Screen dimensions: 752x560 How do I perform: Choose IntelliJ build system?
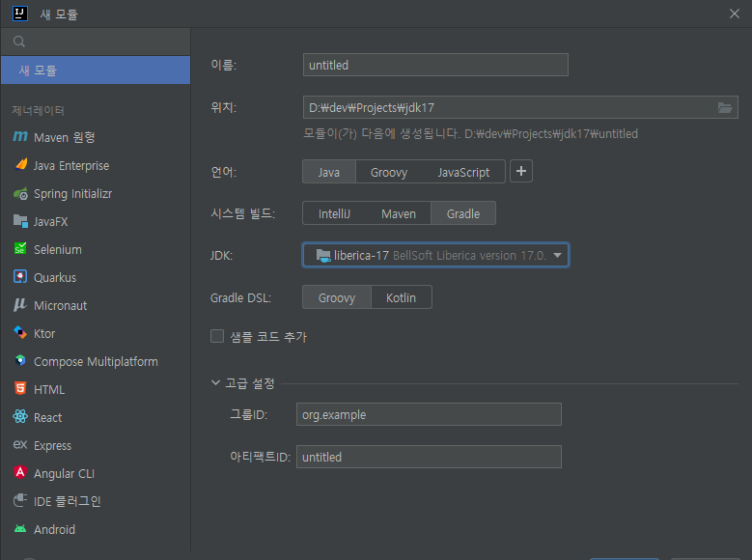(334, 213)
